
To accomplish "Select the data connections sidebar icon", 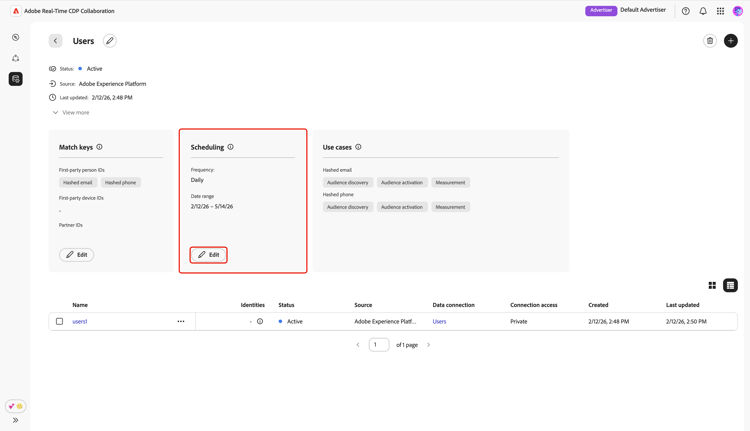I will pos(16,79).
